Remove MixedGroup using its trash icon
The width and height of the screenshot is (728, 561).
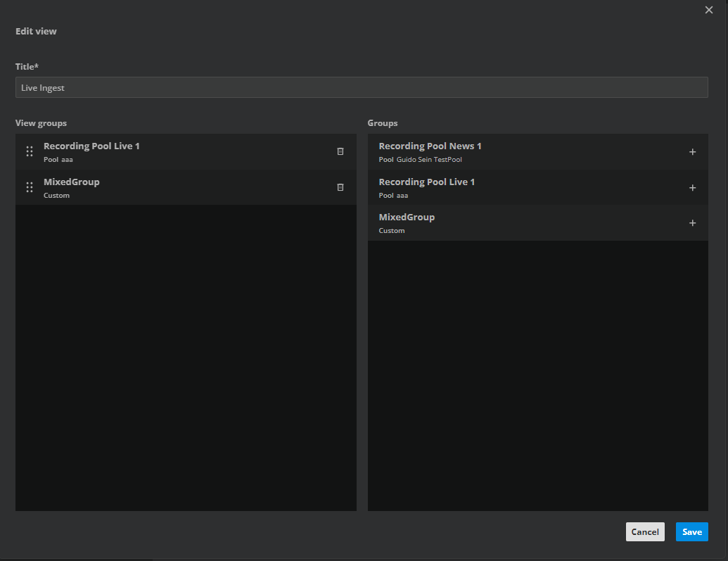pyautogui.click(x=340, y=187)
